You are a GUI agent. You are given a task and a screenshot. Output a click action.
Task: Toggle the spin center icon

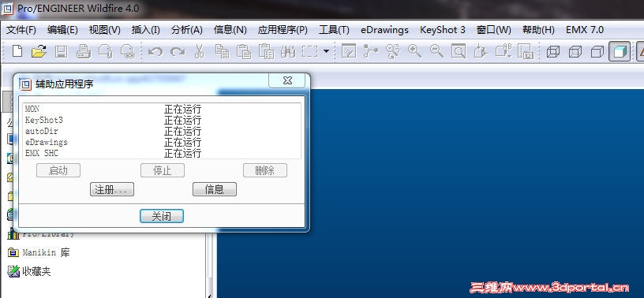click(x=371, y=51)
